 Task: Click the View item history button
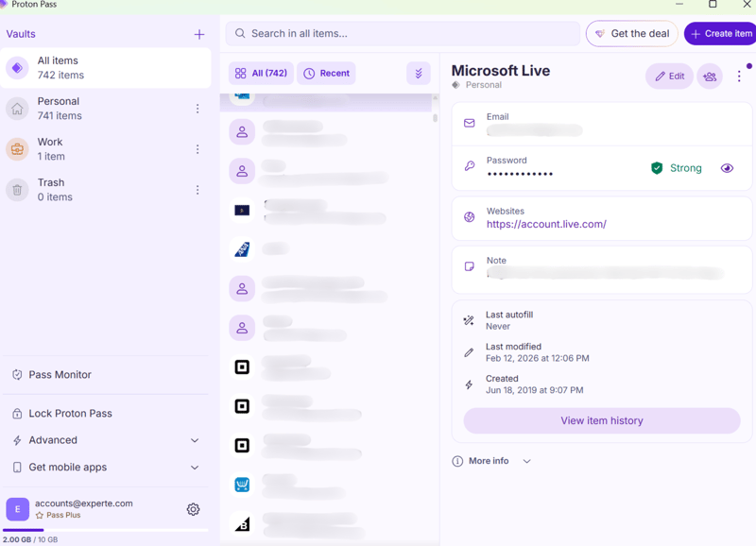pos(601,420)
